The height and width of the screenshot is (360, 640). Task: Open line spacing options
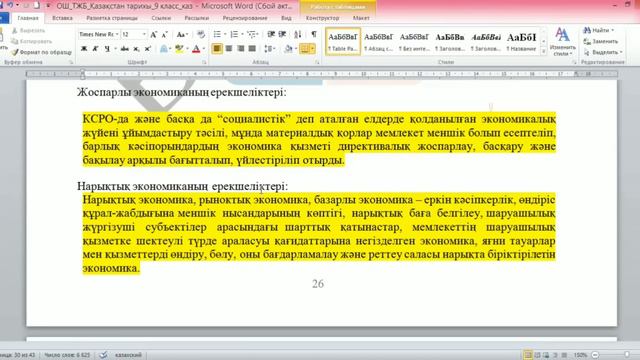(x=269, y=49)
